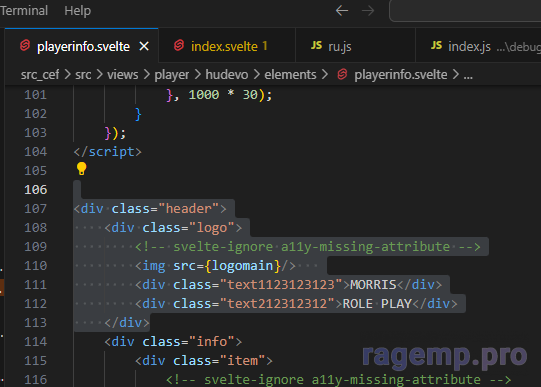This screenshot has width=541, height=387.
Task: Click the "header" class value
Action: pyautogui.click(x=189, y=209)
